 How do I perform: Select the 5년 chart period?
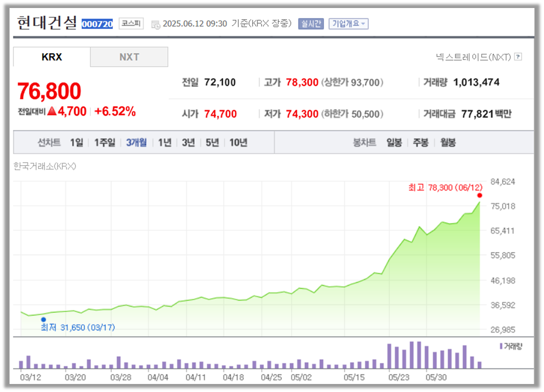pos(212,142)
